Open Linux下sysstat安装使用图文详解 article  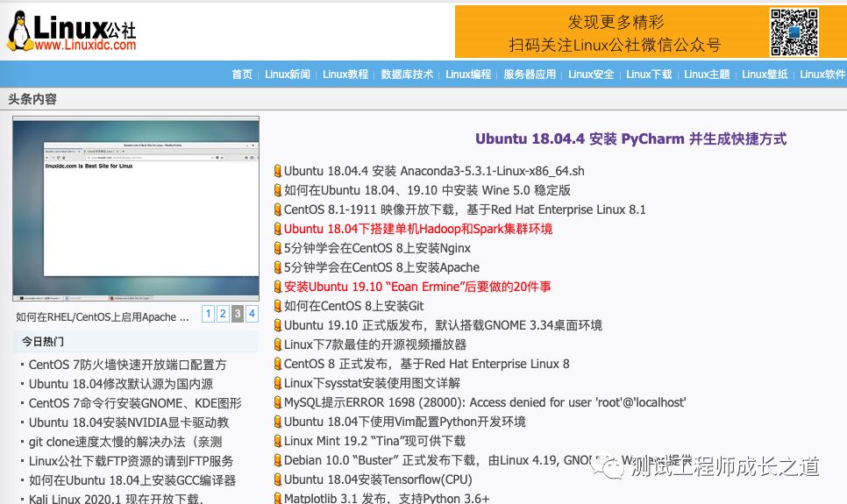pyautogui.click(x=372, y=383)
